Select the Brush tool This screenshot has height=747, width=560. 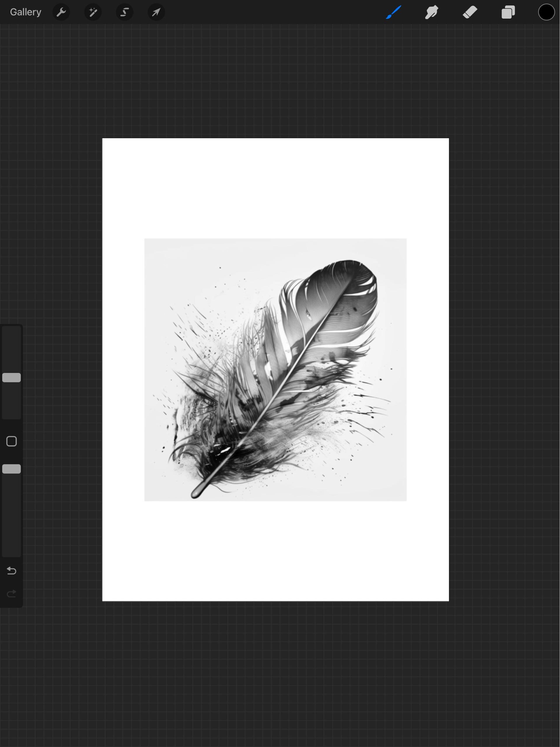393,12
